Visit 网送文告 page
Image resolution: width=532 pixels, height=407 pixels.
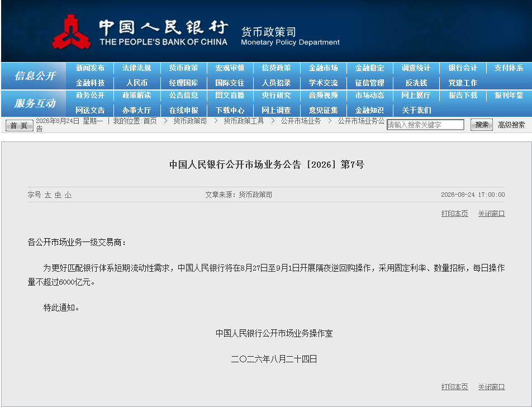(x=90, y=110)
